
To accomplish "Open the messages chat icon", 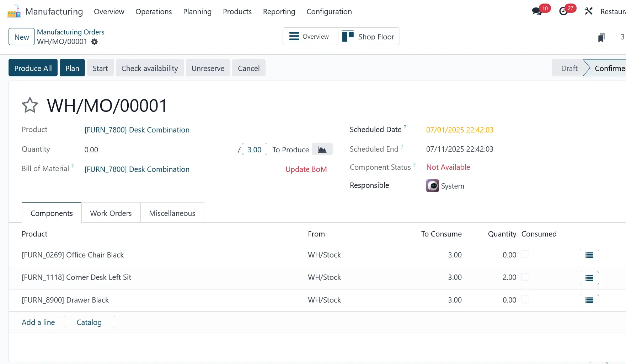I will (x=537, y=11).
